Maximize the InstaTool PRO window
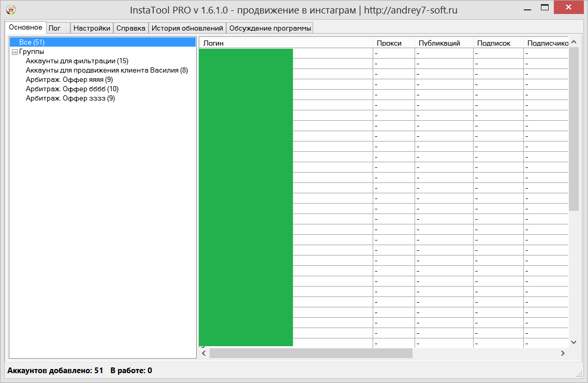 [x=545, y=7]
